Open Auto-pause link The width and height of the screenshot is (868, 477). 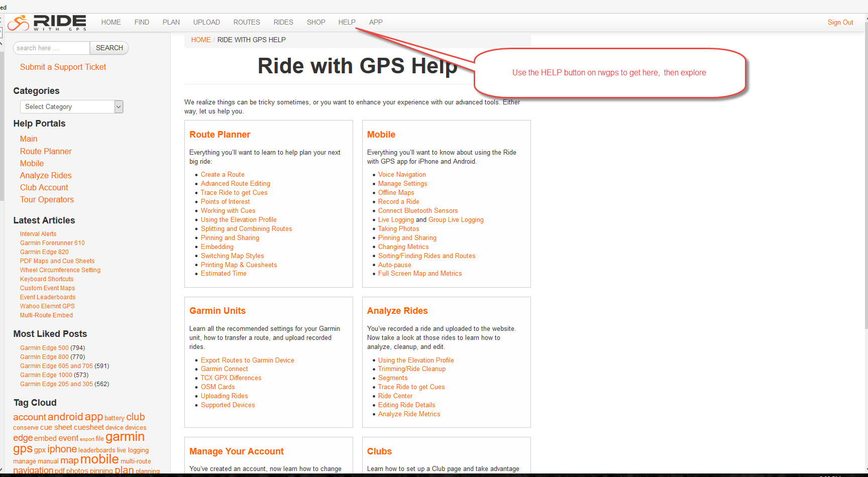394,265
